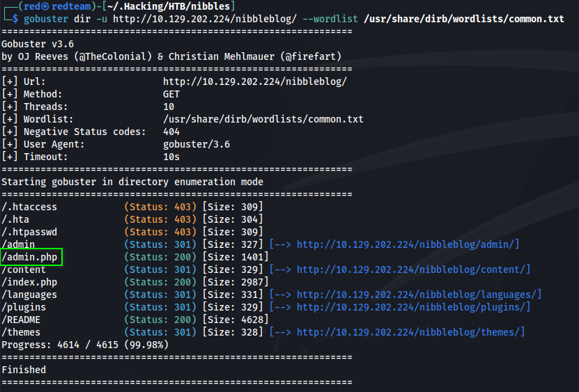Click the GET method value
Screen dimensions: 579x392
tap(171, 94)
